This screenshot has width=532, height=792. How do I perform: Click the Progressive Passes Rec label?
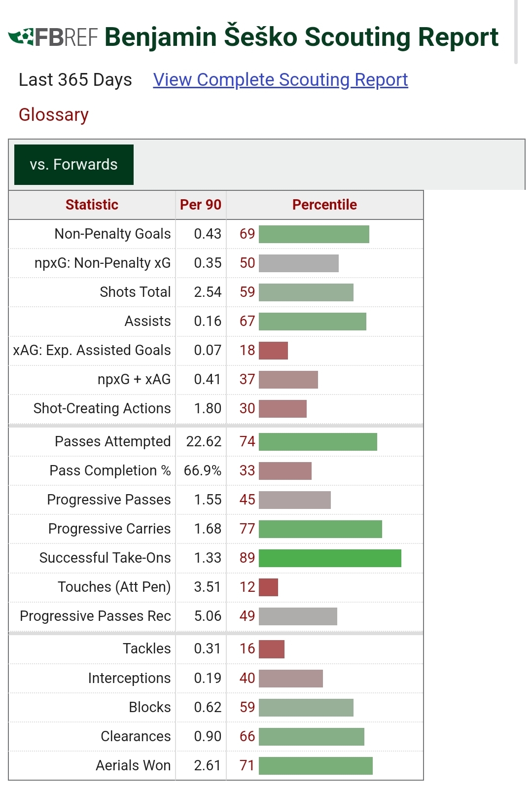95,616
